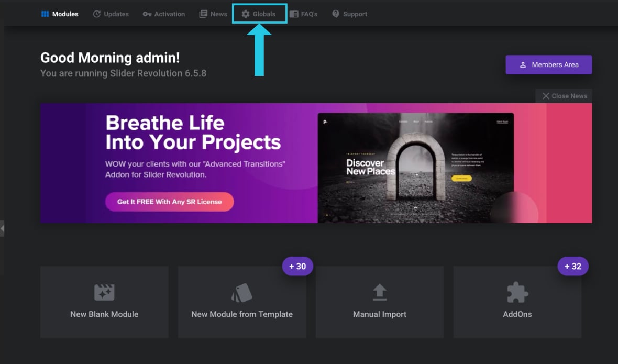Click the X icon beside Close News
The width and height of the screenshot is (618, 364).
546,96
